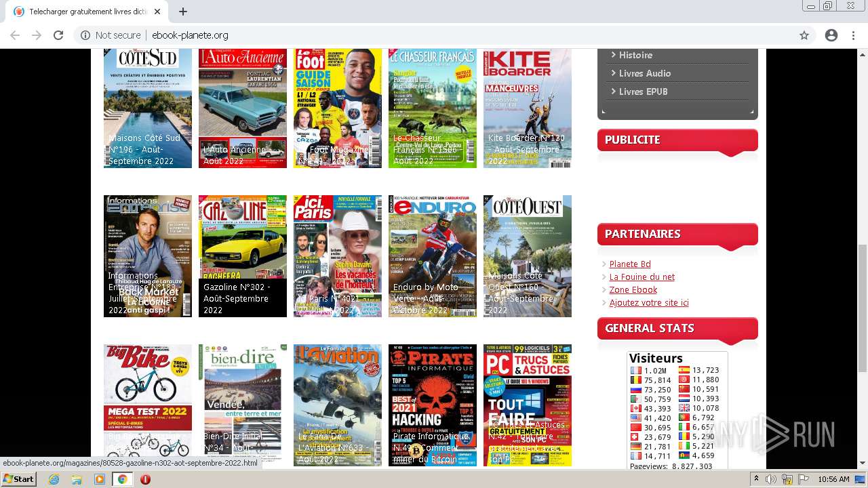Viewport: 868px width, 488px height.
Task: Open the red antivirus taskbar icon
Action: pos(145,479)
